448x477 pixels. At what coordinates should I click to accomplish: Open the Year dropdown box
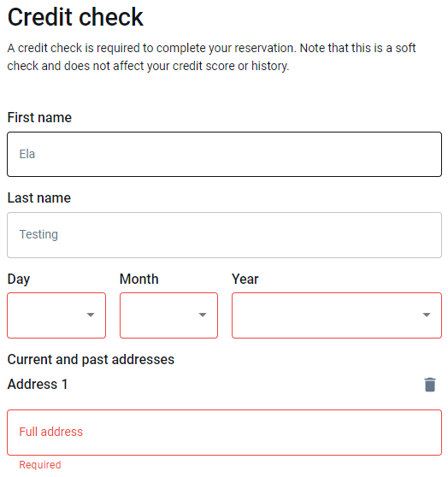pyautogui.click(x=337, y=315)
